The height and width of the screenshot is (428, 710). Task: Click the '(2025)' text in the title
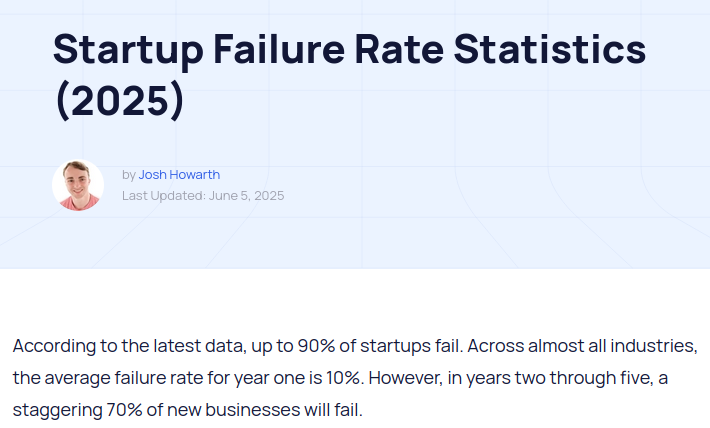(x=119, y=102)
